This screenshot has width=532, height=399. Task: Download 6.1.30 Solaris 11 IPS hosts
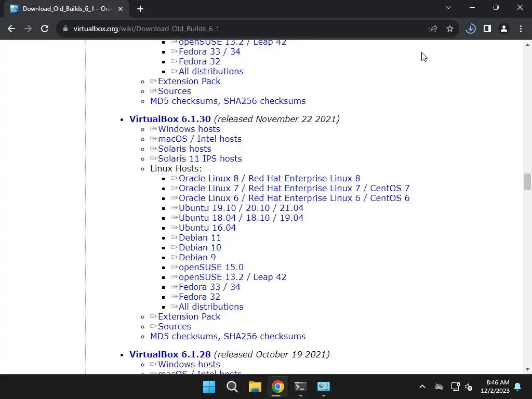[200, 158]
